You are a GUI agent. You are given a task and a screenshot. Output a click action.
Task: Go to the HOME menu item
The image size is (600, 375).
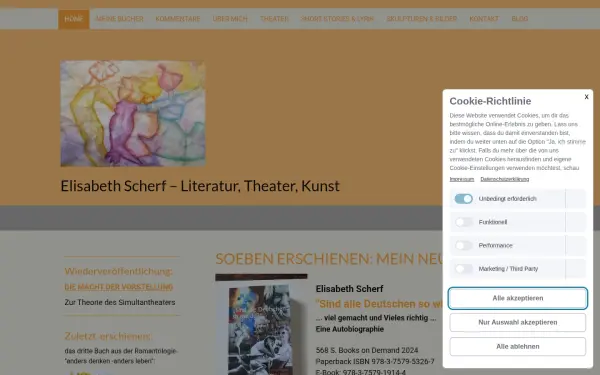pyautogui.click(x=74, y=19)
